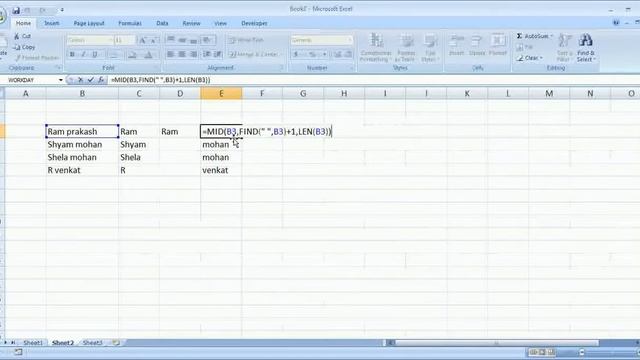Open the Borders button
The height and width of the screenshot is (360, 640).
click(x=115, y=54)
